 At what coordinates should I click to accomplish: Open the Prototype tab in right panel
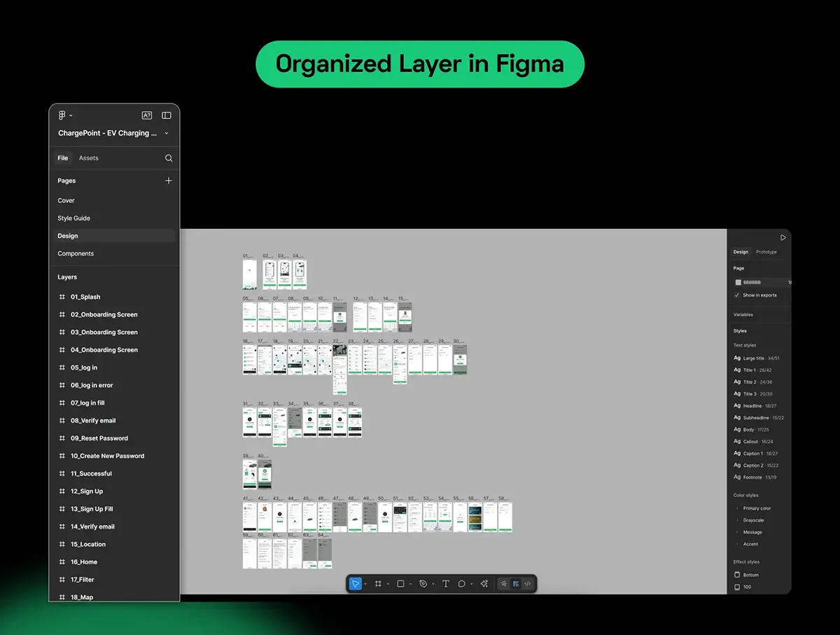(x=766, y=252)
